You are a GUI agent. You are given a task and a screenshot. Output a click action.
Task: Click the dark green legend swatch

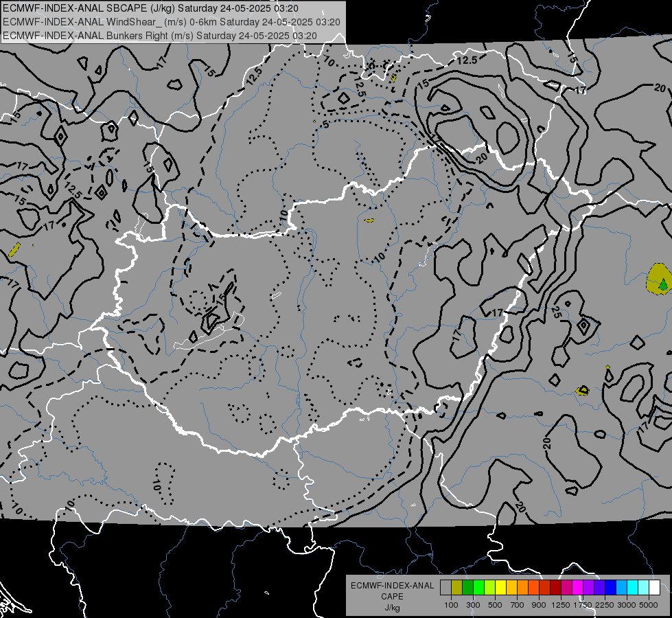467,588
